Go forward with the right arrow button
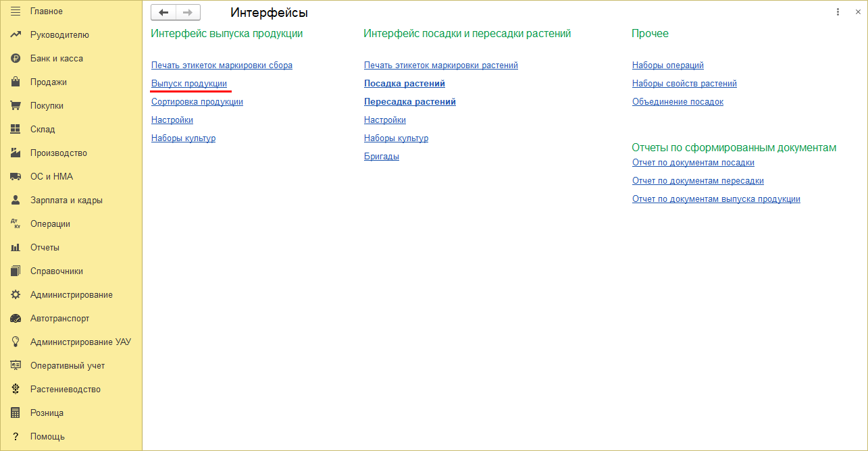Image resolution: width=868 pixels, height=451 pixels. coord(188,12)
